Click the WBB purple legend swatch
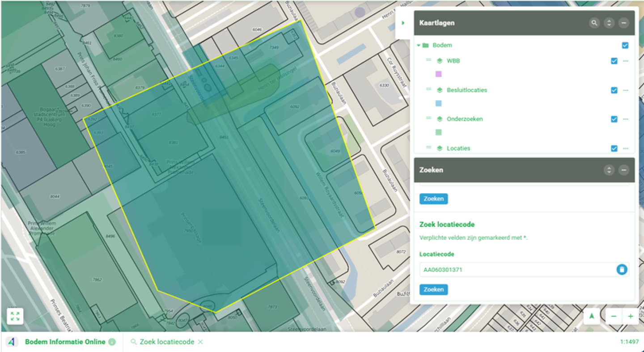Image resolution: width=644 pixels, height=352 pixels. 438,74
